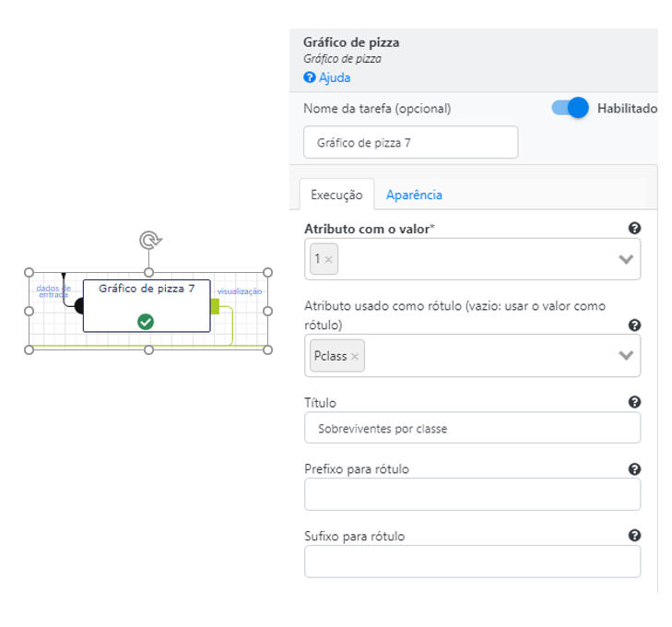Remove the Pclass tag from label attribute
Screen dimensions: 672x627
(355, 356)
